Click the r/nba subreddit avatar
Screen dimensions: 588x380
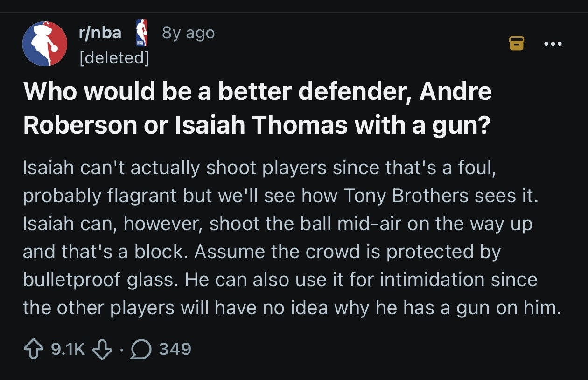(x=45, y=44)
